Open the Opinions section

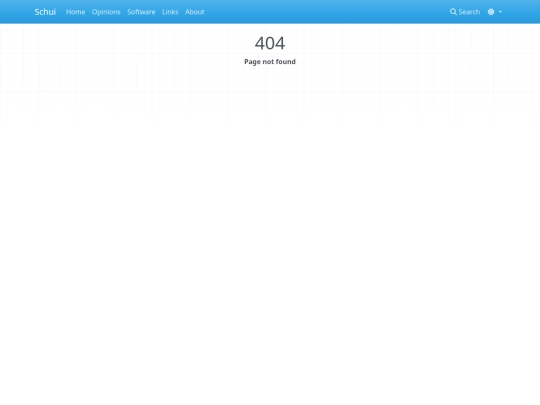(x=106, y=12)
